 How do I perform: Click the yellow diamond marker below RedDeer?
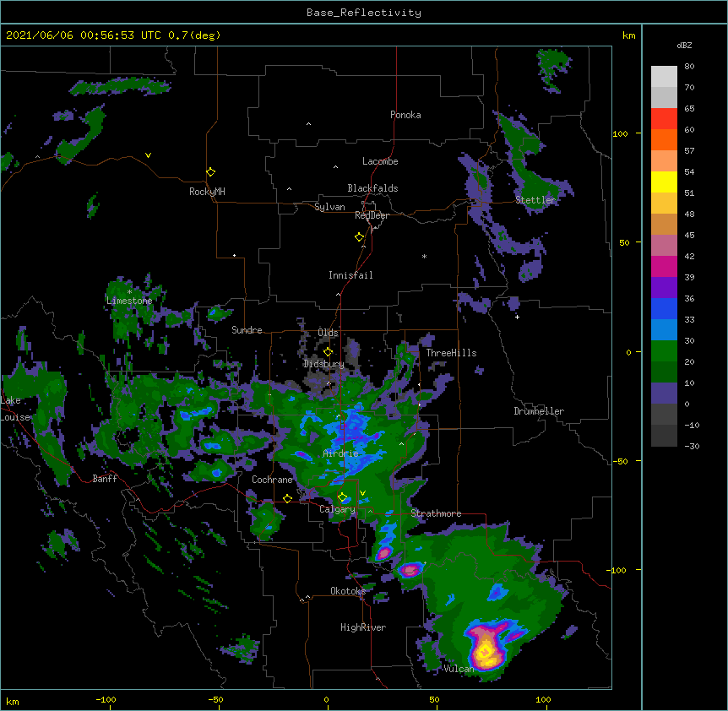[360, 237]
